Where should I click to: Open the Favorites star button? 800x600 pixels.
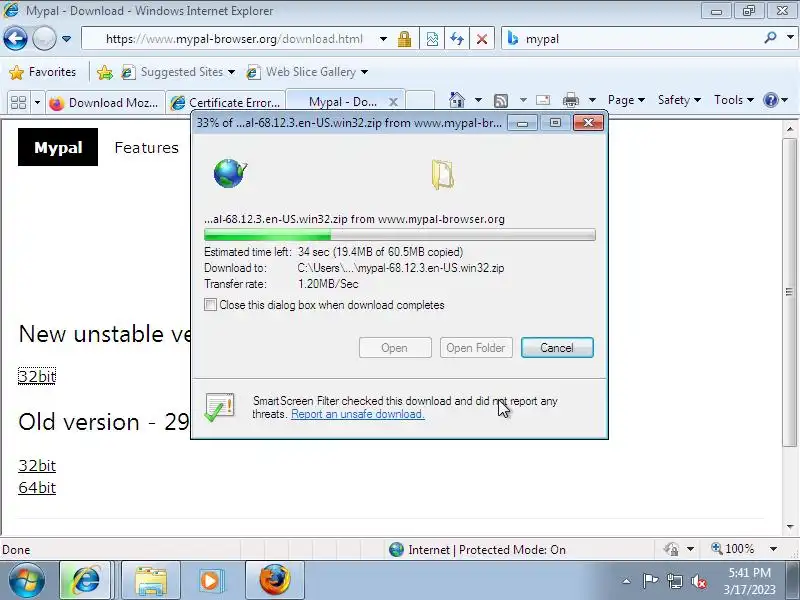43,72
